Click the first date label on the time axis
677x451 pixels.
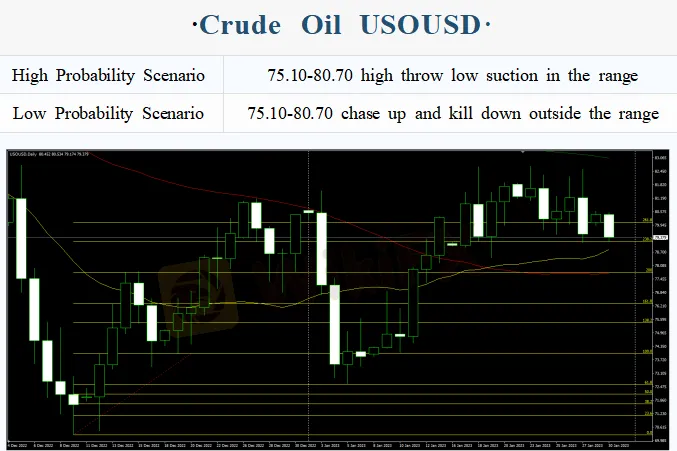click(x=18, y=443)
